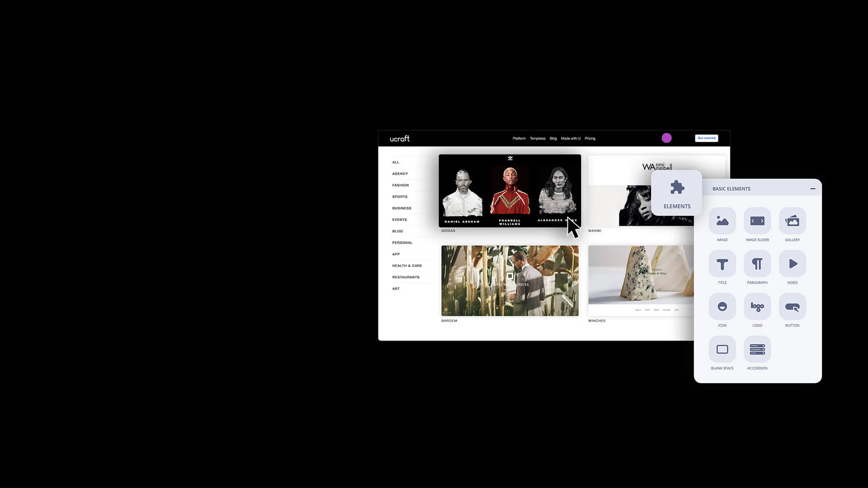868x488 pixels.
Task: Filter templates by Fashion category
Action: pyautogui.click(x=400, y=185)
